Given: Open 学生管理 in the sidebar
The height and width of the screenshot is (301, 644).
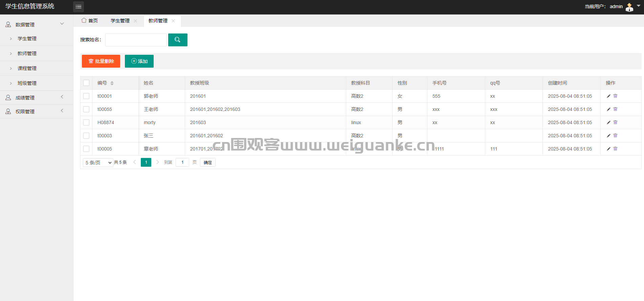Looking at the screenshot, I should click(x=27, y=39).
